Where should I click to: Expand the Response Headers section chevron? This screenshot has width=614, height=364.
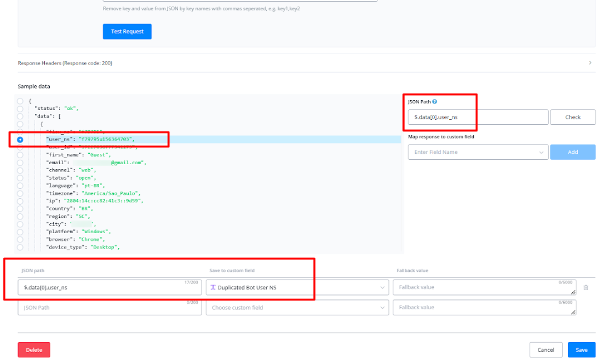pyautogui.click(x=590, y=63)
